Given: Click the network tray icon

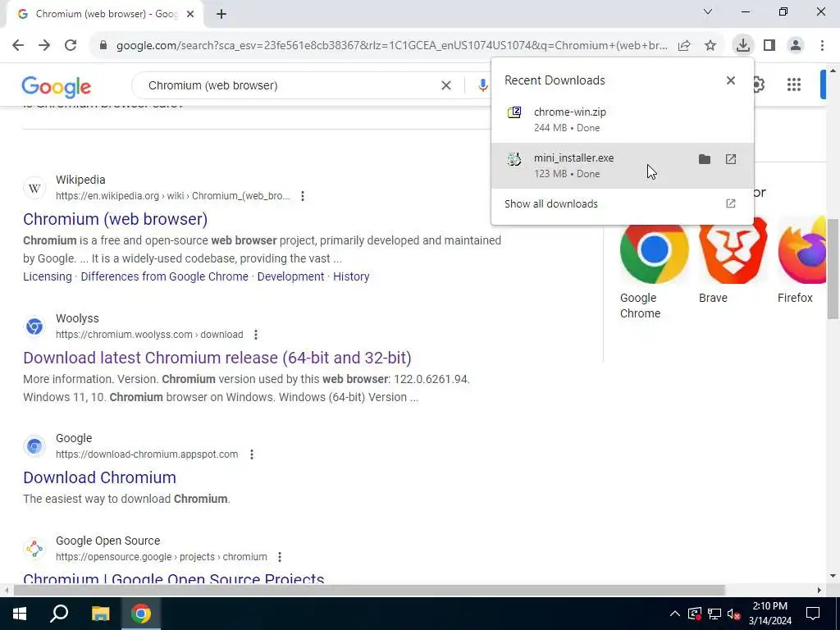Looking at the screenshot, I should point(714,614).
